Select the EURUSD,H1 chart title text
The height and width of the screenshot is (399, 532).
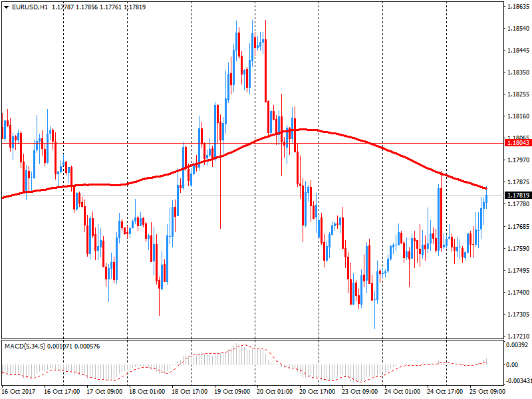pyautogui.click(x=30, y=7)
